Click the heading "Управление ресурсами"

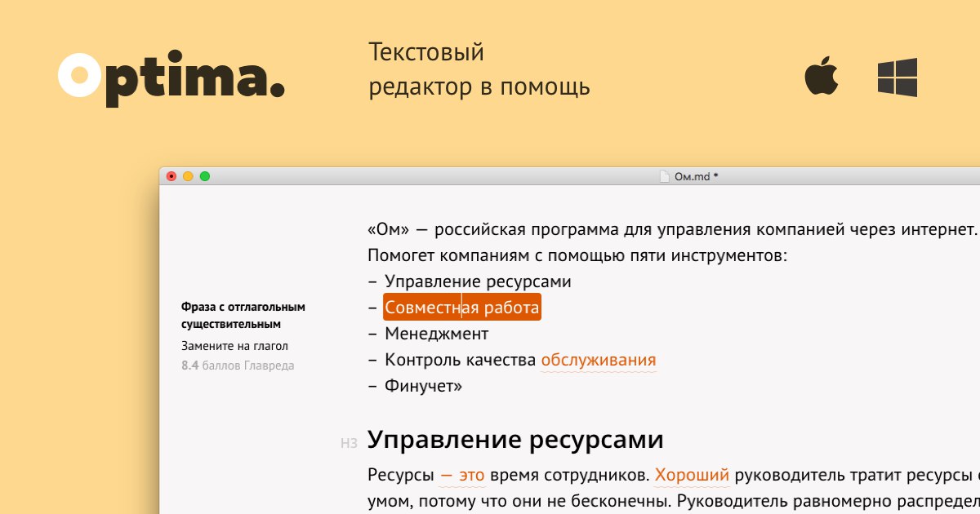point(515,440)
